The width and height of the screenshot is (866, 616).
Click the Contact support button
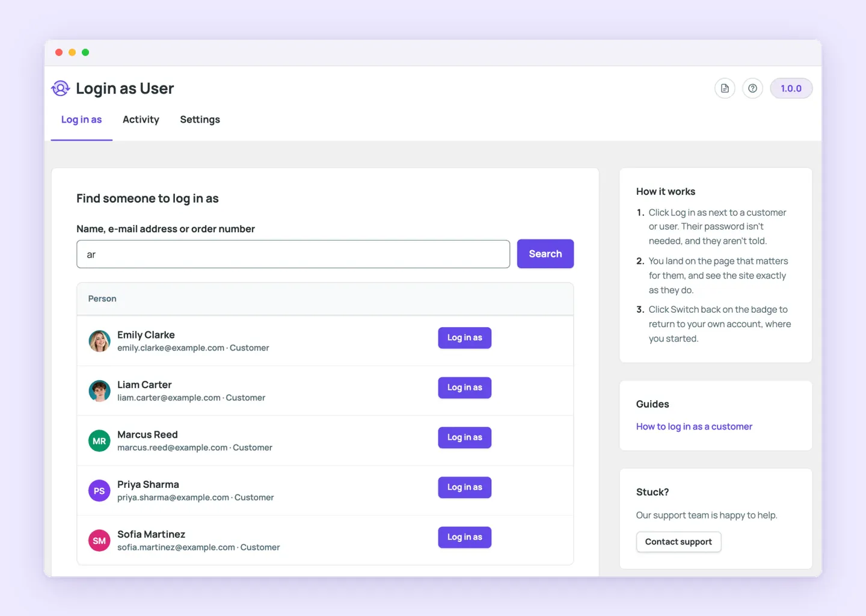click(678, 542)
